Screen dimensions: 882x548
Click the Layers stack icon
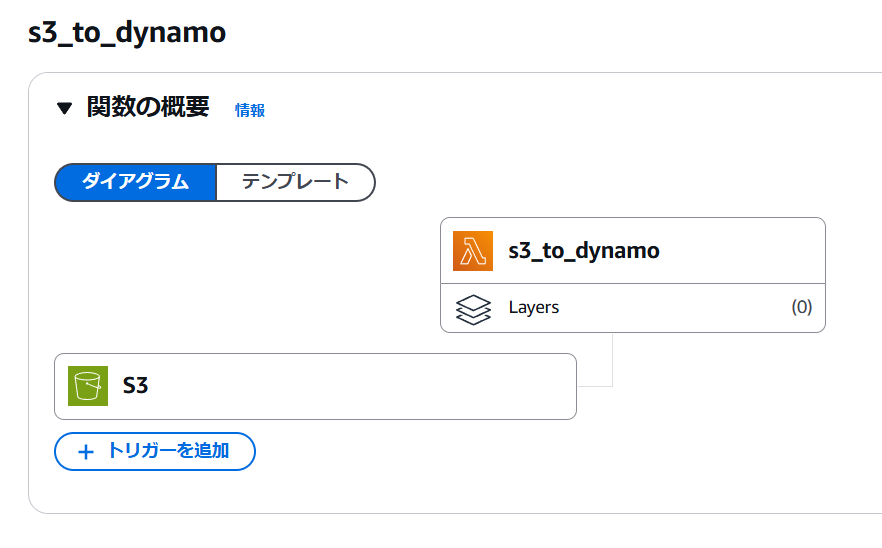pos(473,308)
